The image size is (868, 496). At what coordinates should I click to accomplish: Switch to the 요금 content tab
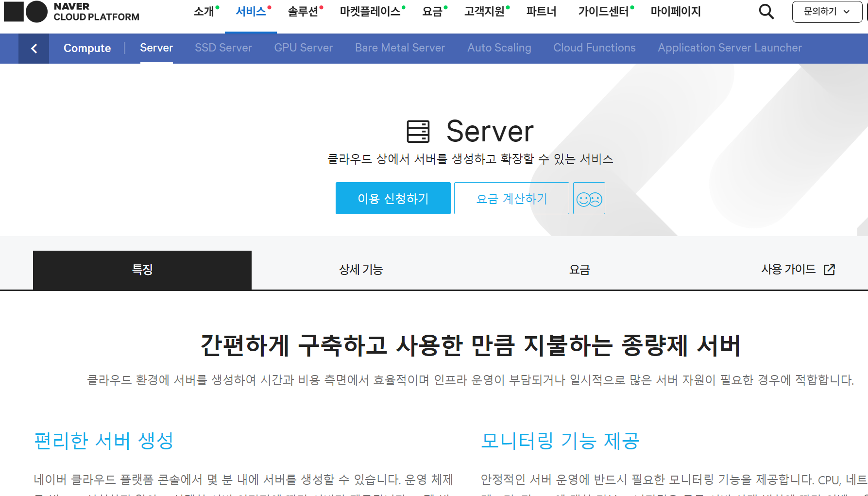coord(579,270)
